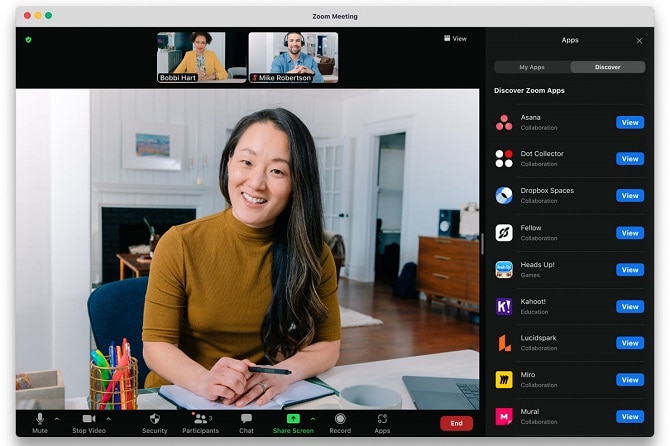Click the green Share Screen icon

[x=293, y=419]
